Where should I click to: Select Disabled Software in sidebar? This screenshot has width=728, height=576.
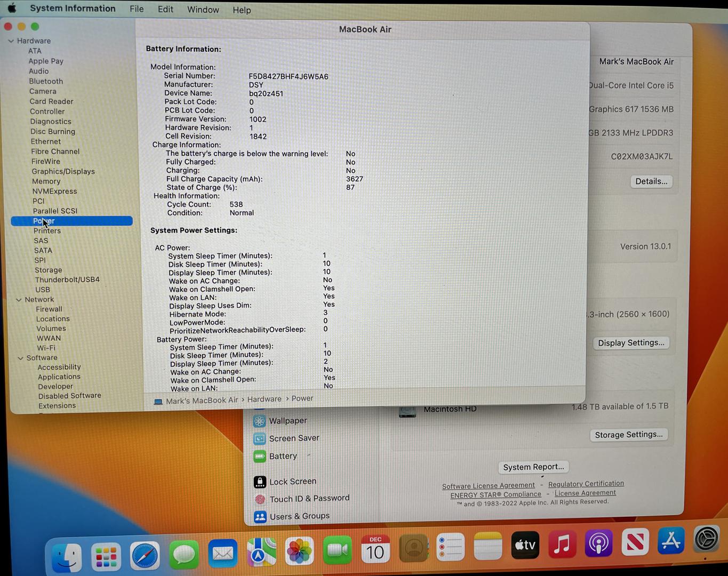[x=69, y=396]
